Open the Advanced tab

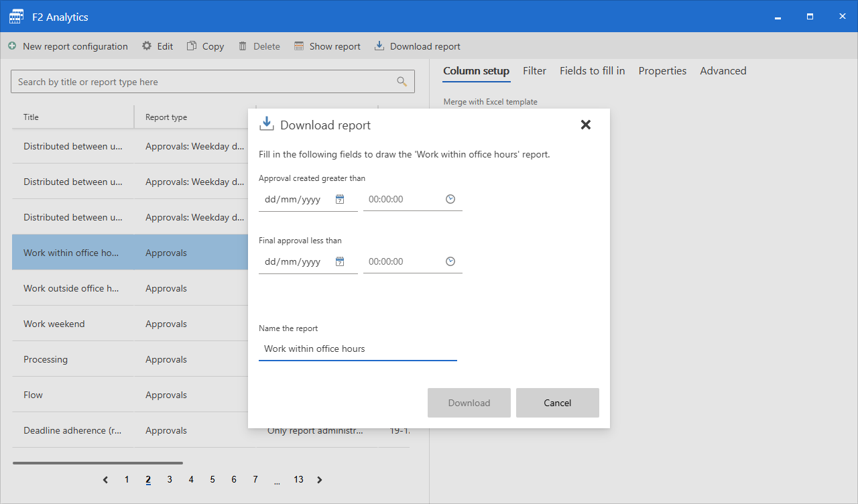(x=723, y=71)
